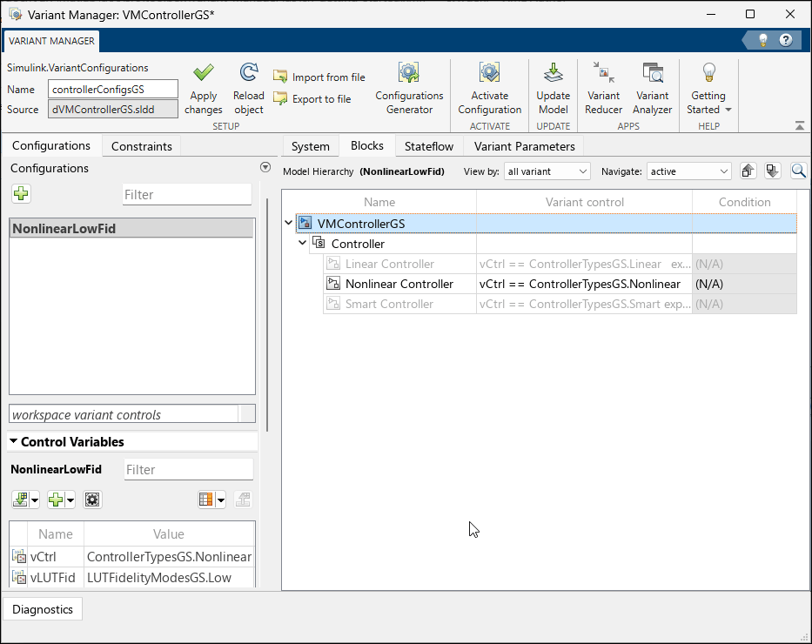Switch to the Constraints tab
The image size is (812, 644).
pyautogui.click(x=141, y=146)
